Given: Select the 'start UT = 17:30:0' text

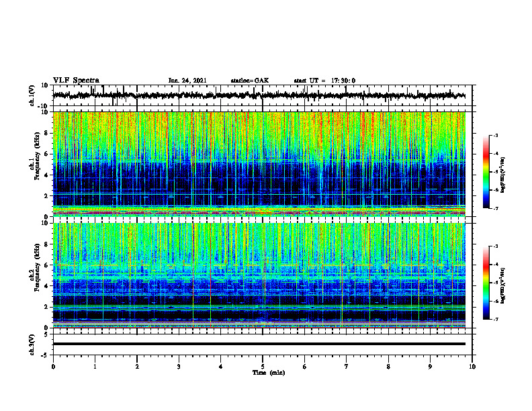Looking at the screenshot, I should coord(324,81).
